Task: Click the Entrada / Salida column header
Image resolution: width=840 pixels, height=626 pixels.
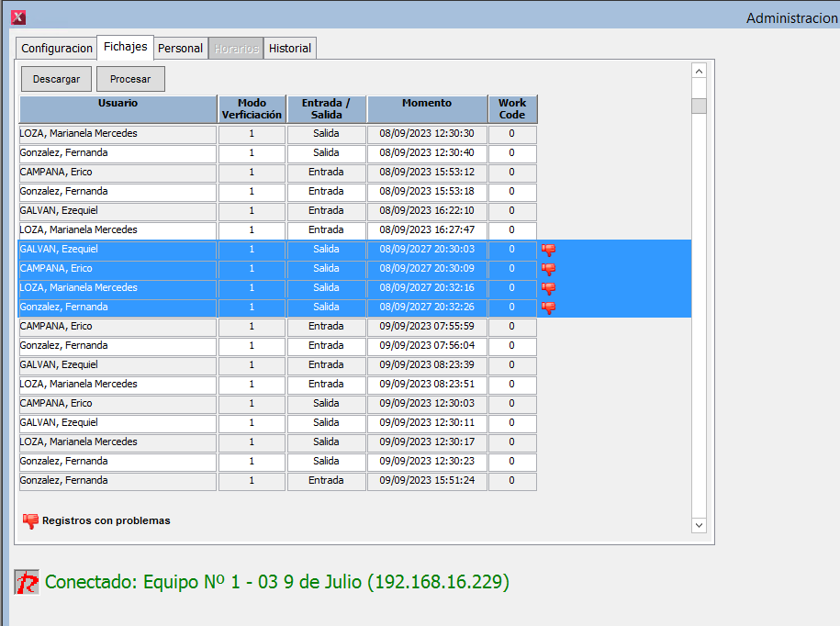Action: click(x=326, y=109)
